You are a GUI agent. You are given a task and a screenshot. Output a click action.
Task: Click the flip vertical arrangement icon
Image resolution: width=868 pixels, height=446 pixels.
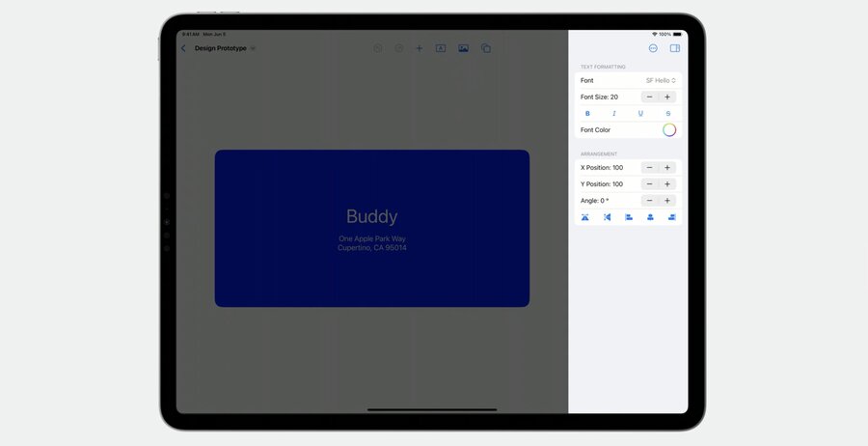[x=585, y=217]
